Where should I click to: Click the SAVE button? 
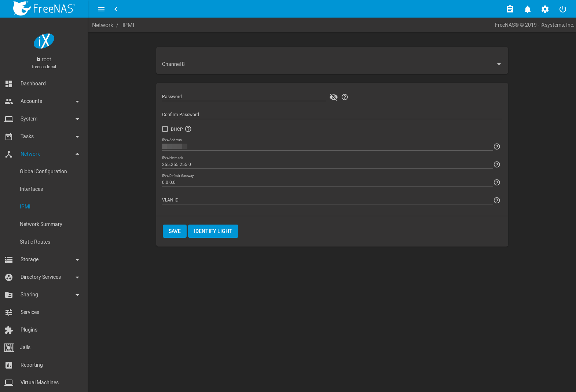[175, 231]
